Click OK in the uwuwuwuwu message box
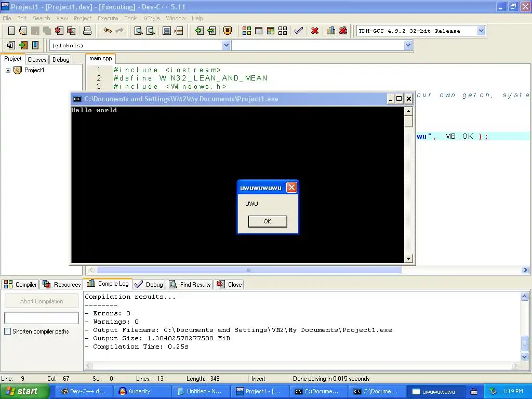532x399 pixels. (x=268, y=221)
